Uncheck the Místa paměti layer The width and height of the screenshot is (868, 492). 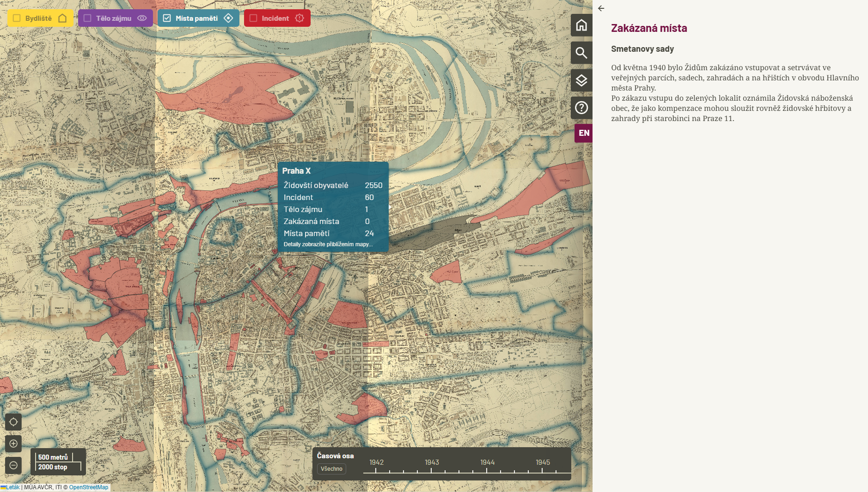pos(167,18)
